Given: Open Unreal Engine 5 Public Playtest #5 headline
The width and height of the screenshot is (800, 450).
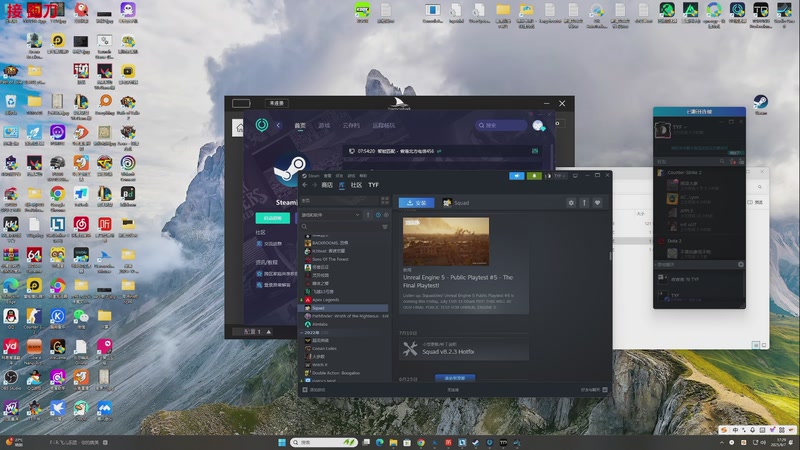Looking at the screenshot, I should (x=458, y=281).
